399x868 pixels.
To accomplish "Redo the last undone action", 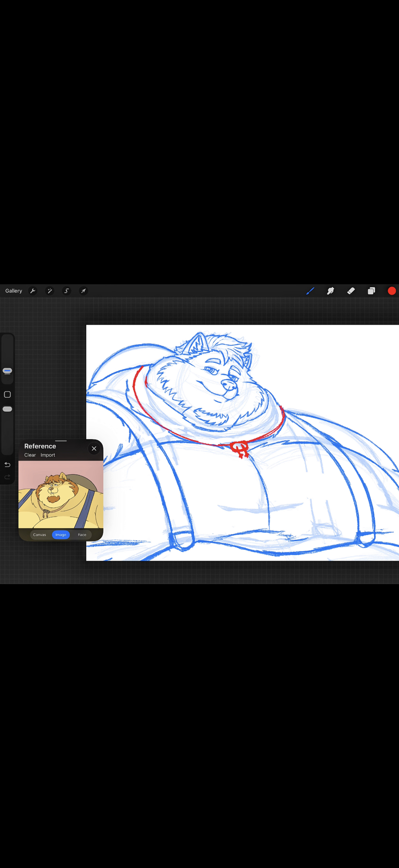I will pyautogui.click(x=7, y=477).
